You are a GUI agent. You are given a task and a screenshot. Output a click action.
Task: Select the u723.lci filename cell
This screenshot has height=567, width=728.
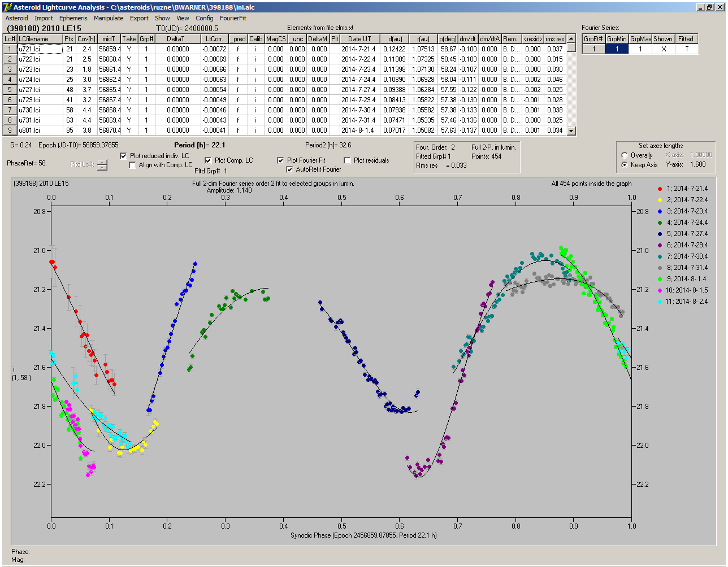pyautogui.click(x=40, y=69)
